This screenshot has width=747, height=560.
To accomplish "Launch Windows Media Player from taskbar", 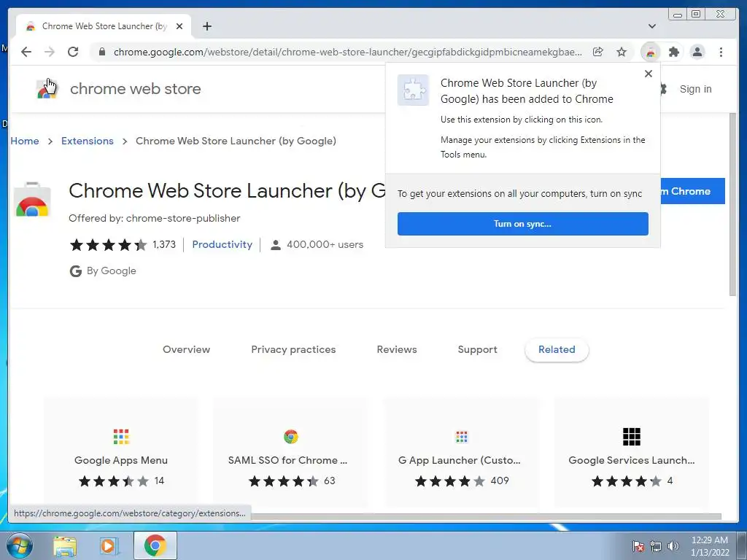I will [108, 546].
